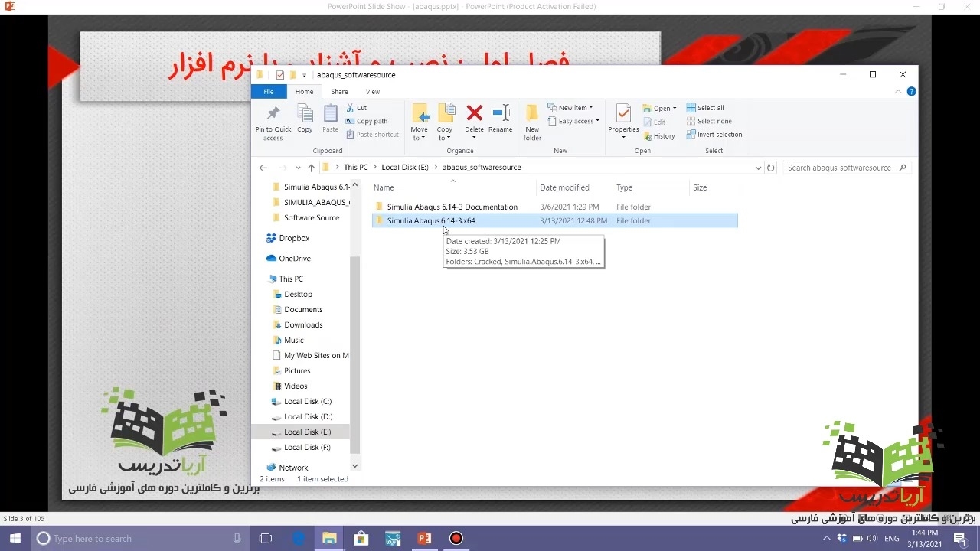
Task: Click the Pin to Quick access icon
Action: pyautogui.click(x=273, y=115)
